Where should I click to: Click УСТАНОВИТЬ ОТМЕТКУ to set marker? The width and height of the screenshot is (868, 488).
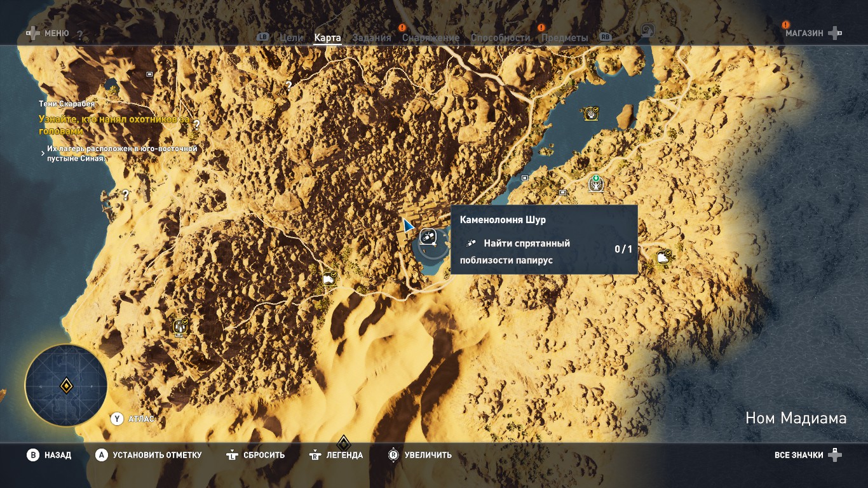[157, 455]
